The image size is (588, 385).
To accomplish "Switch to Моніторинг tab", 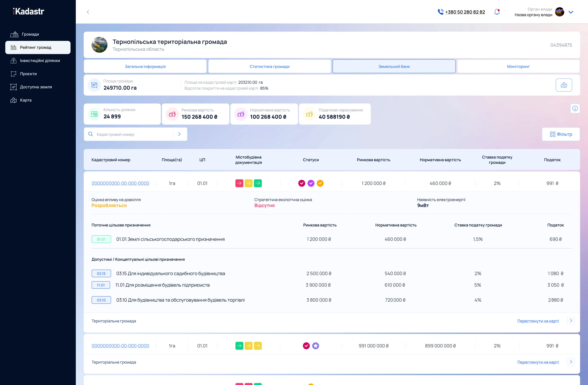I will pos(518,66).
